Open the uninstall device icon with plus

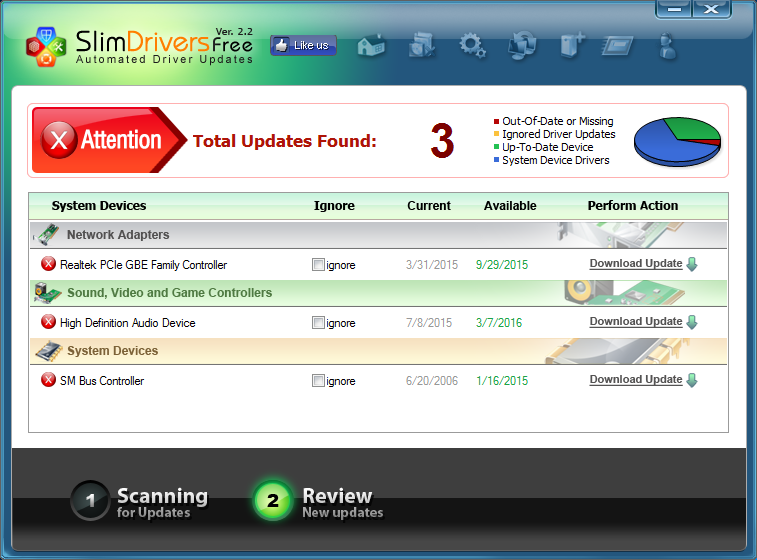click(572, 46)
